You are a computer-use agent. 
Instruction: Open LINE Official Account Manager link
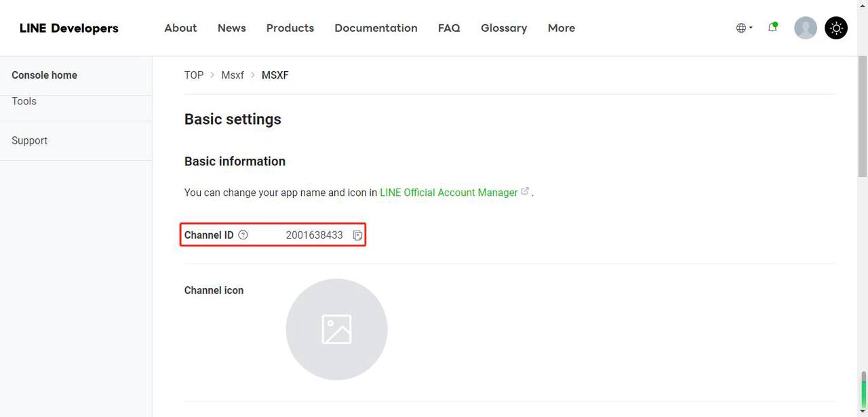[448, 193]
